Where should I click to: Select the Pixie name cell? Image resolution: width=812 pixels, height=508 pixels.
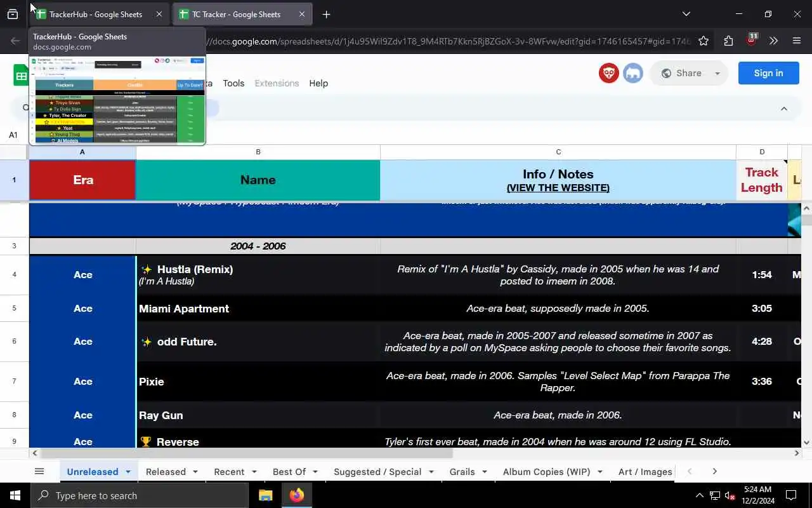point(258,382)
